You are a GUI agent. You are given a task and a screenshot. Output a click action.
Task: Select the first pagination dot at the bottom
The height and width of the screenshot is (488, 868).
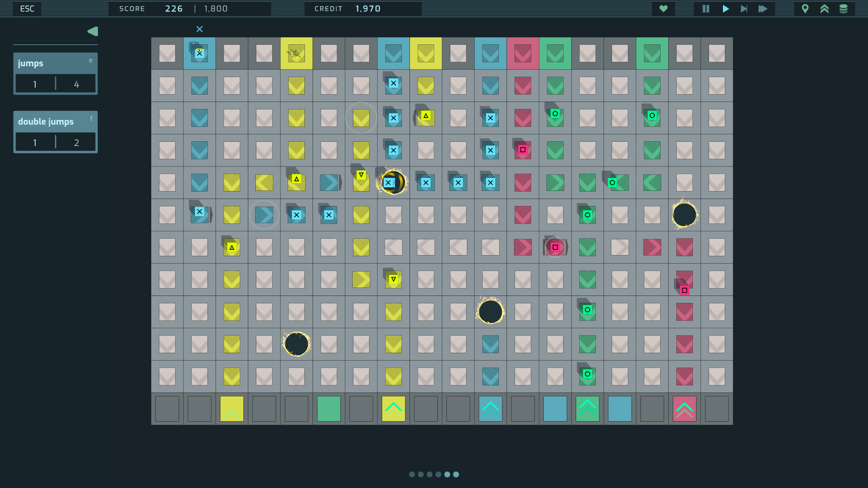coord(412,474)
